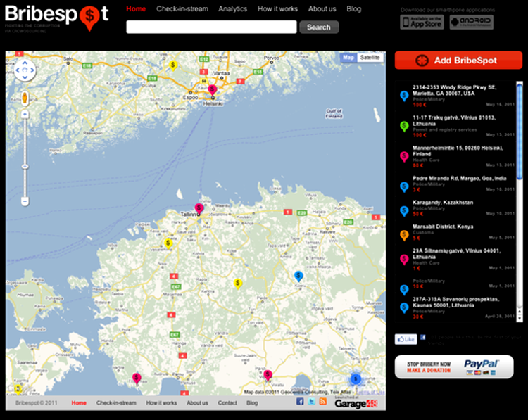
Task: Open the blue bribe marker in eastern Estonia
Action: coord(298,276)
